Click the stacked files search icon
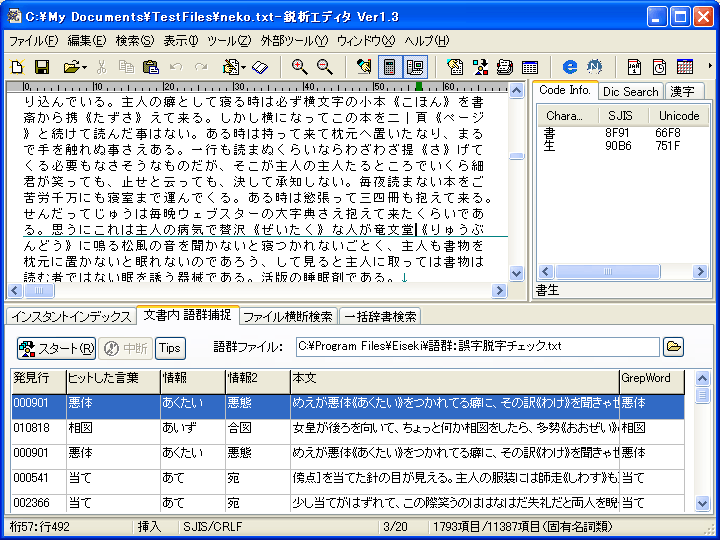This screenshot has width=720, height=540. tap(505, 67)
